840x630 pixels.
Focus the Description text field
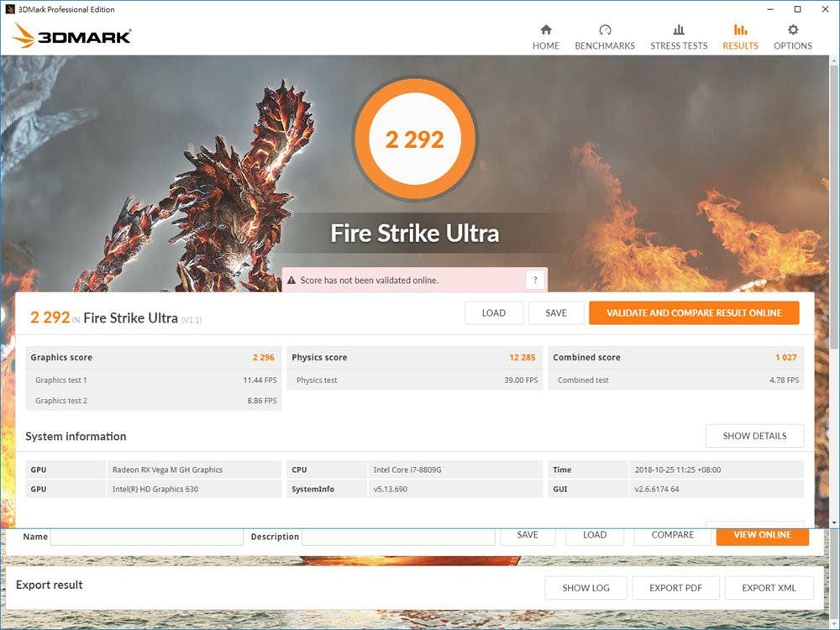pyautogui.click(x=396, y=537)
